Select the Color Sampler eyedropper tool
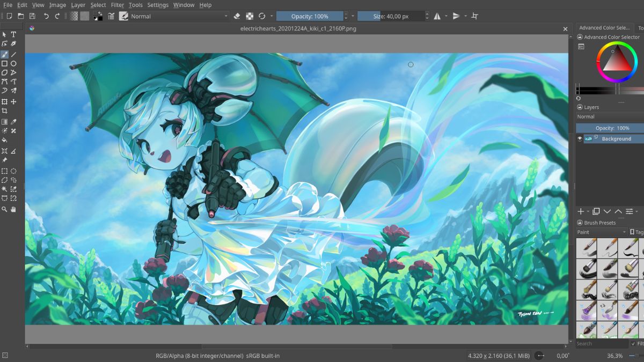This screenshot has width=644, height=362. 14,122
